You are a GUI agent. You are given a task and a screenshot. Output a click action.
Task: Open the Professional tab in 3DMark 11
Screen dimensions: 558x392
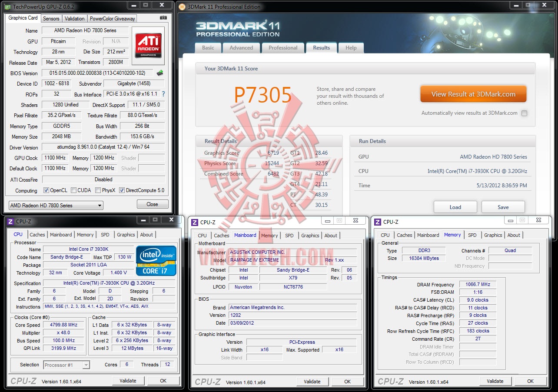283,48
